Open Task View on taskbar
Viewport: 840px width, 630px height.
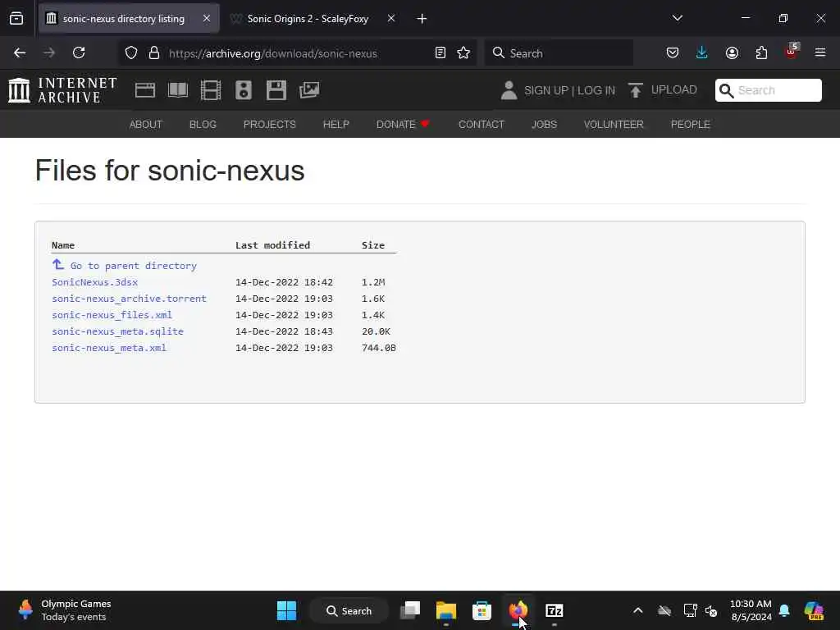410,610
